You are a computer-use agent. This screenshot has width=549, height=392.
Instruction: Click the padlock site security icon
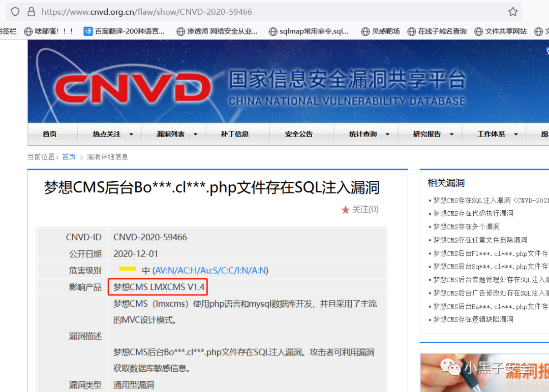point(31,12)
